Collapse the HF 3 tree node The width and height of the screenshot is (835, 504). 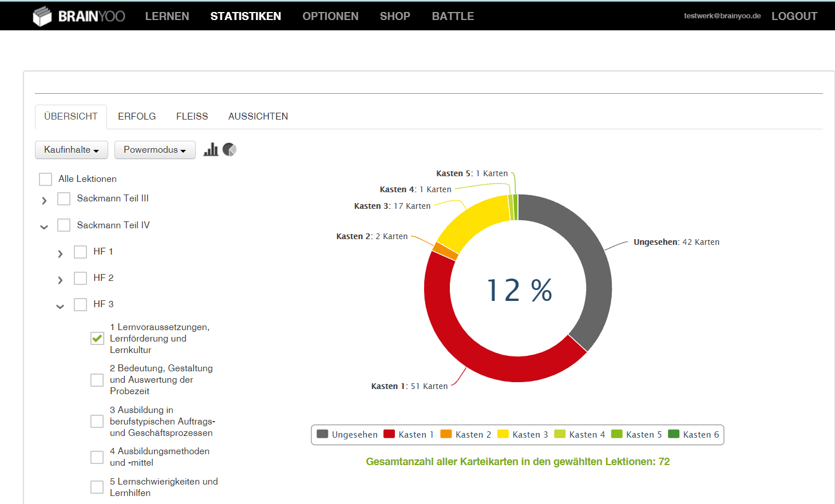pos(60,307)
